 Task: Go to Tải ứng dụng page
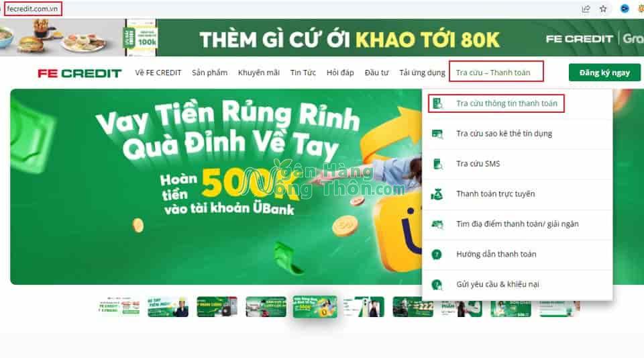(422, 73)
